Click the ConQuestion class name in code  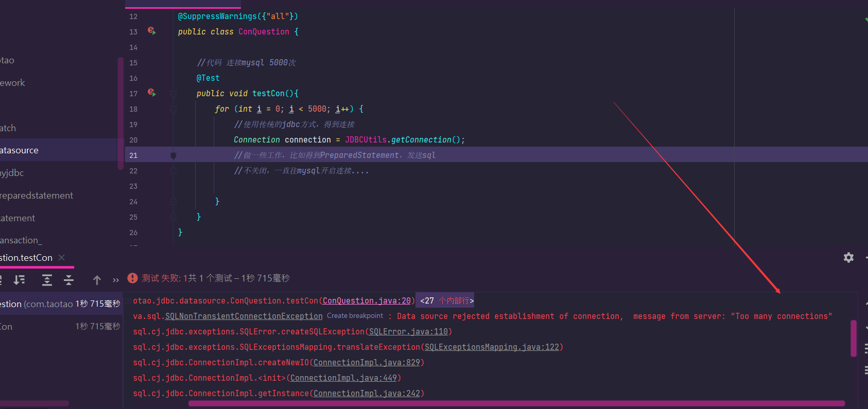264,31
